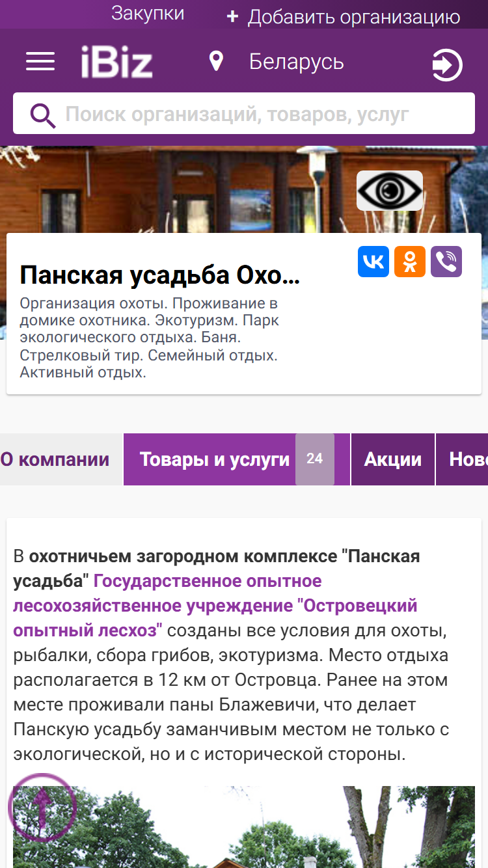488x868 pixels.
Task: Click the Организация охоты description text
Action: point(149,338)
